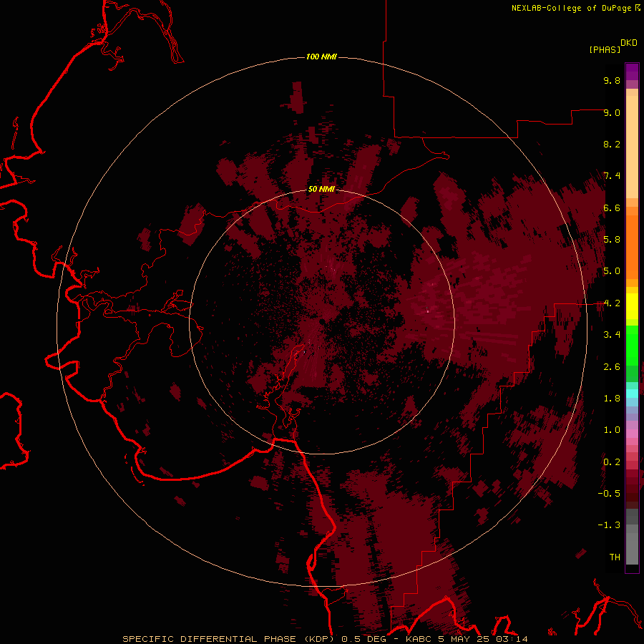
Task: Click the -0.5 legend value
Action: tap(609, 494)
